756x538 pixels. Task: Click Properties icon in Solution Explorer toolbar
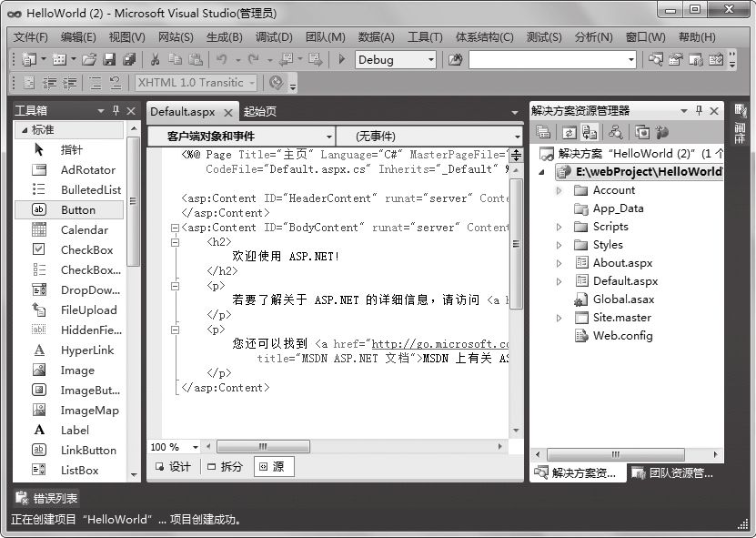(x=543, y=132)
